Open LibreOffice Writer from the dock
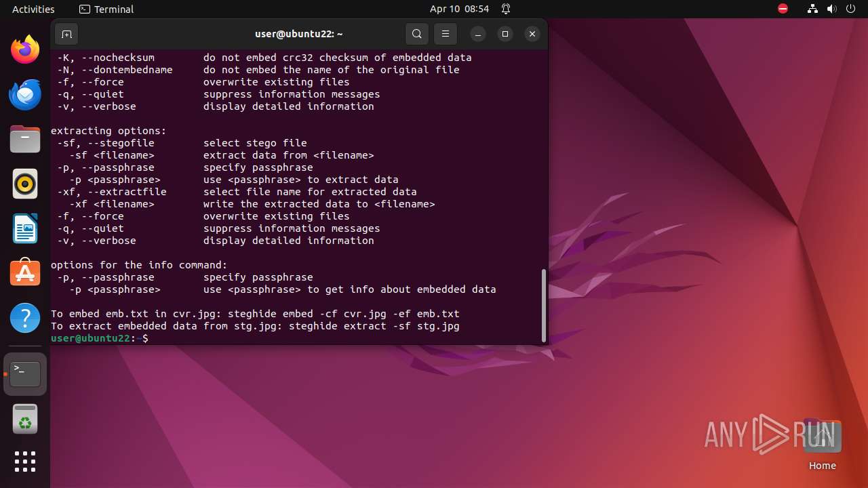Image resolution: width=868 pixels, height=488 pixels. point(25,229)
